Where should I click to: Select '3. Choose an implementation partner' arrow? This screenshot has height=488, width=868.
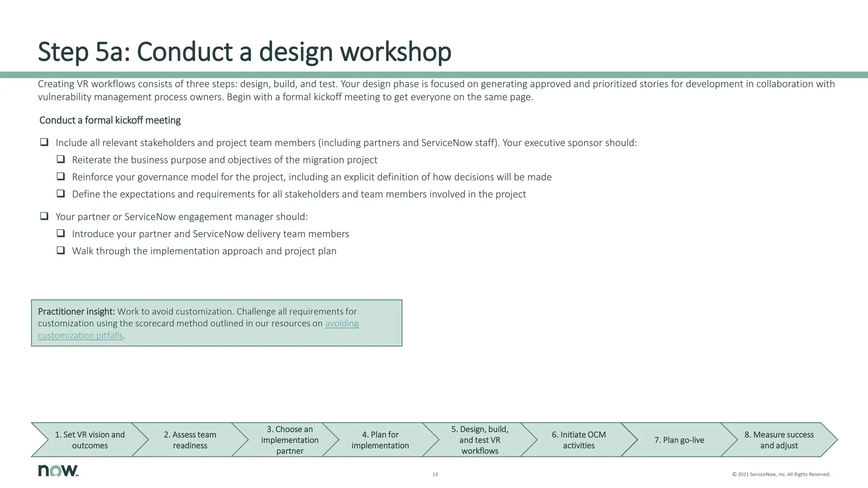point(289,440)
